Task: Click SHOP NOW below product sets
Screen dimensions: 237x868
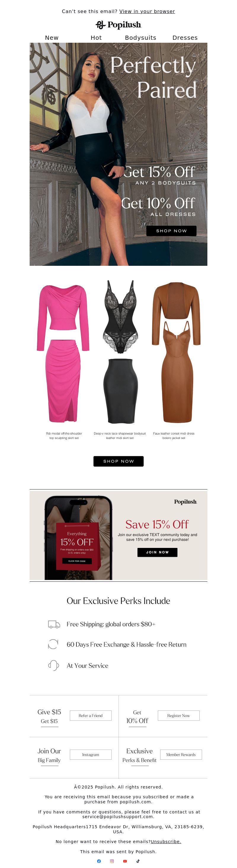Action: 118,461
